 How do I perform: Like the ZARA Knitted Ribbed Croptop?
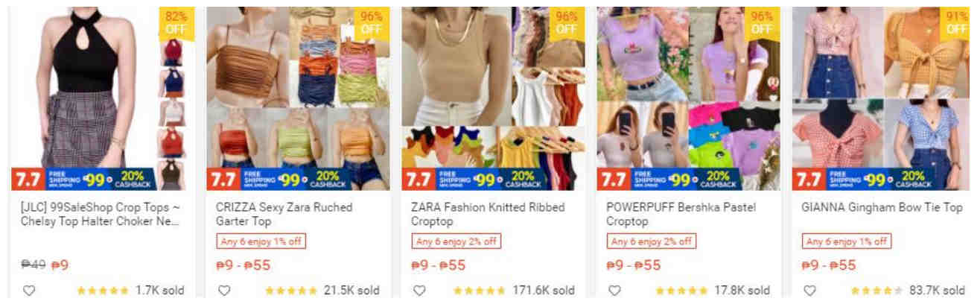tap(419, 291)
